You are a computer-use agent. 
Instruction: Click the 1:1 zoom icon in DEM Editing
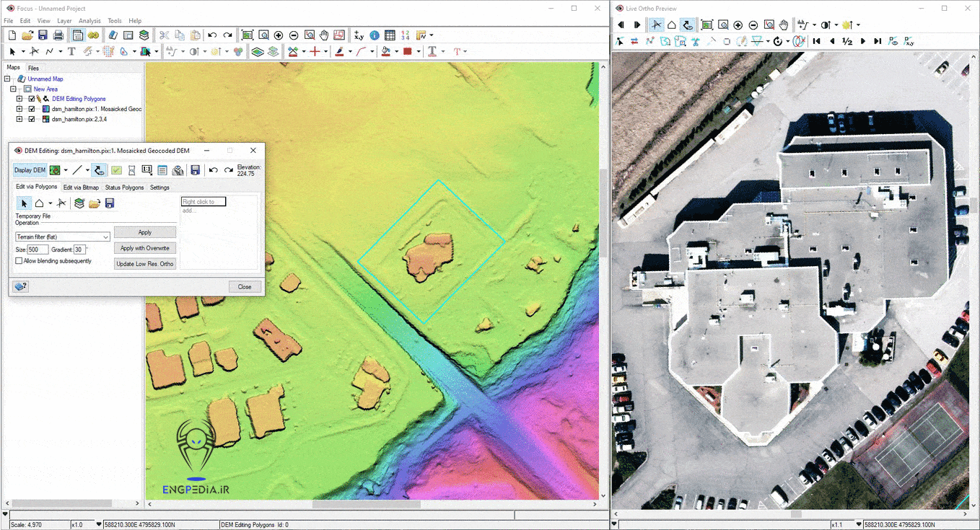(147, 170)
